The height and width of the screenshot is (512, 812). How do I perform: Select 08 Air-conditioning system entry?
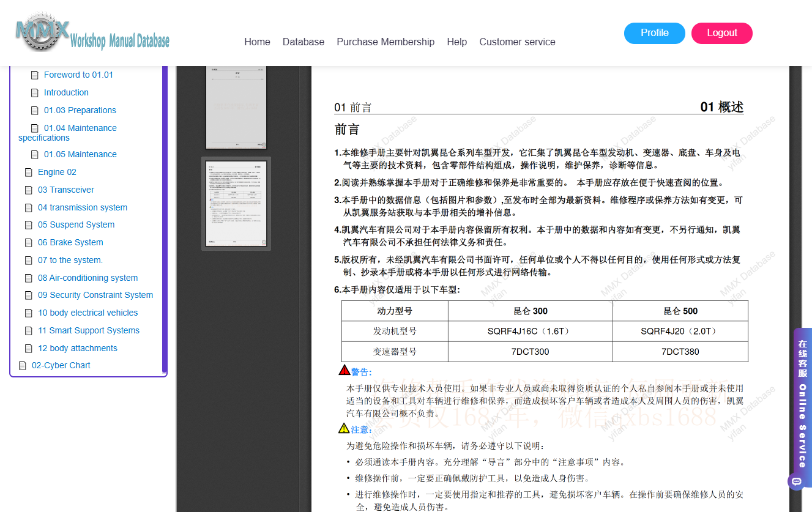point(88,278)
